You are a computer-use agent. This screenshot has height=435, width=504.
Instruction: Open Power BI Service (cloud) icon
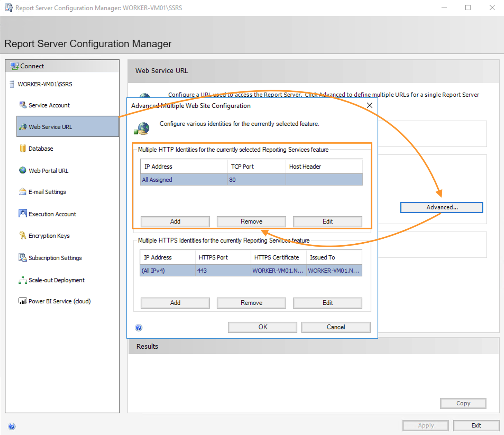pyautogui.click(x=23, y=301)
